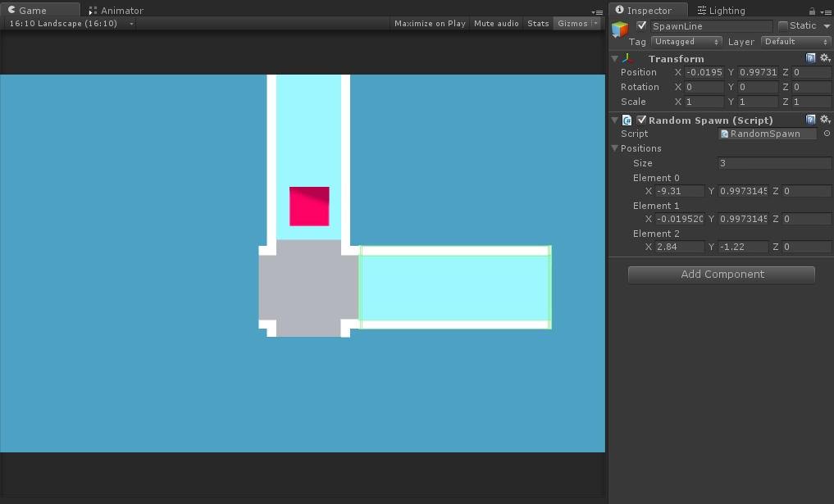This screenshot has width=834, height=504.
Task: Open the Transform component help icon
Action: point(811,58)
